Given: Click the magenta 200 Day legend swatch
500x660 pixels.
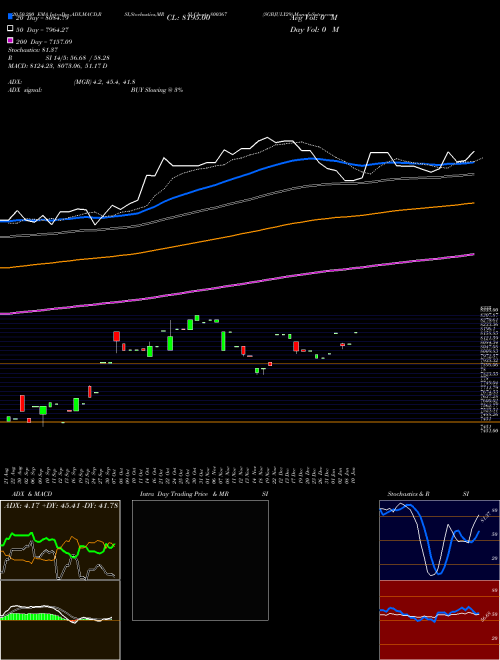Looking at the screenshot, I should [x=10, y=41].
